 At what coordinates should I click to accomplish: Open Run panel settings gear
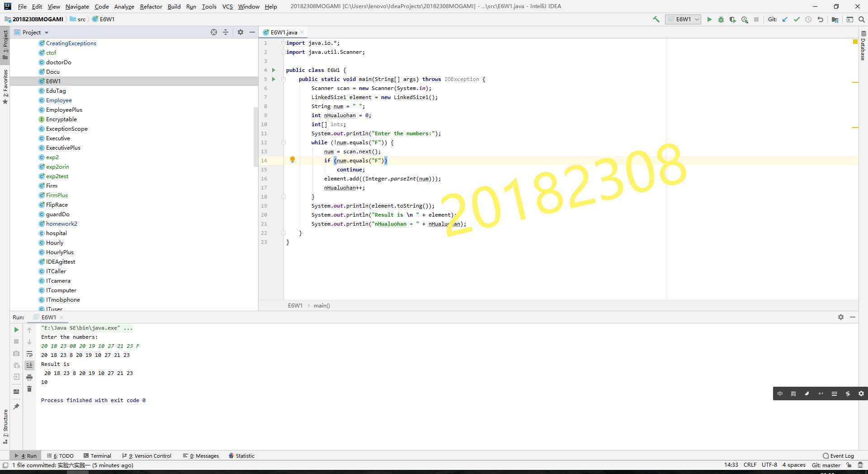841,317
